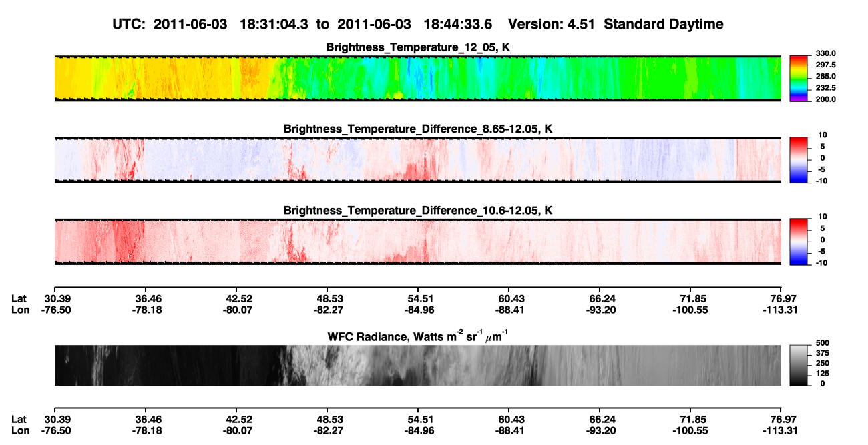The image size is (868, 445).
Task: Click the UTC end time 18:44:33.6
Action: [458, 25]
